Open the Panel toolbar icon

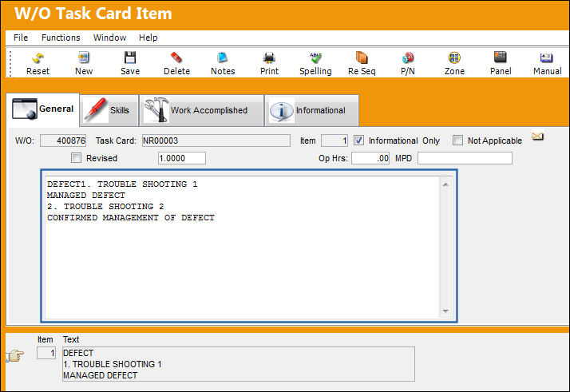click(501, 63)
